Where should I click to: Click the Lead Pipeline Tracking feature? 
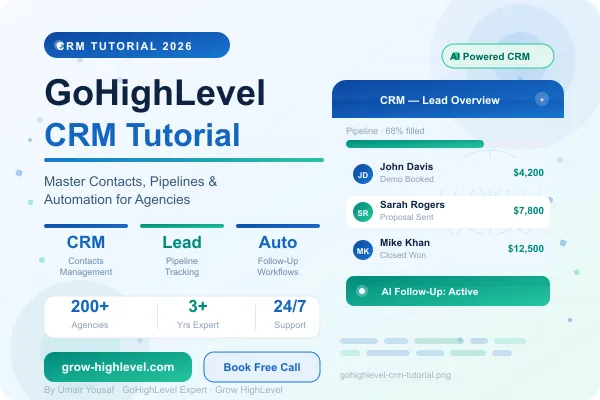(x=182, y=251)
